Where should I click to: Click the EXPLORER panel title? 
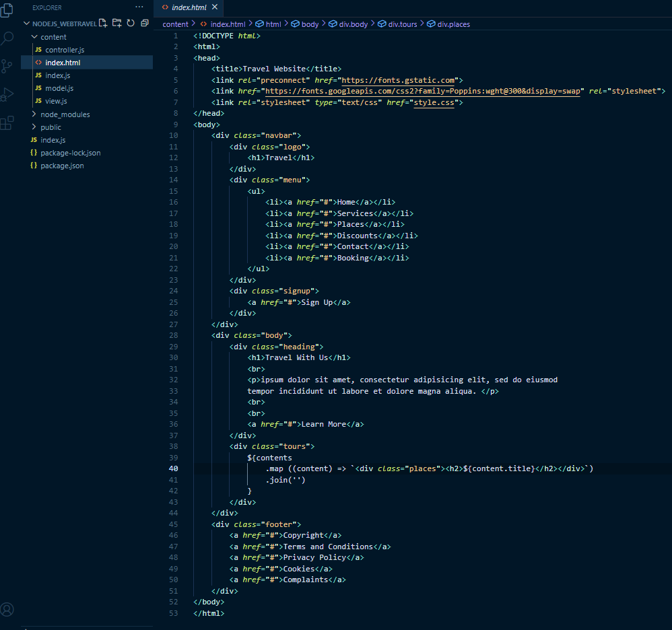pyautogui.click(x=46, y=7)
